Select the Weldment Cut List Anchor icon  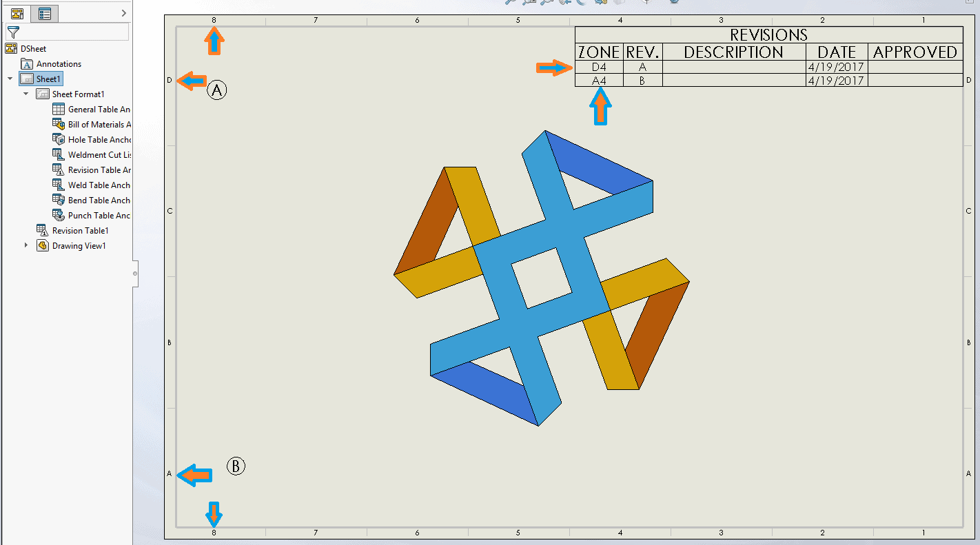click(x=59, y=155)
